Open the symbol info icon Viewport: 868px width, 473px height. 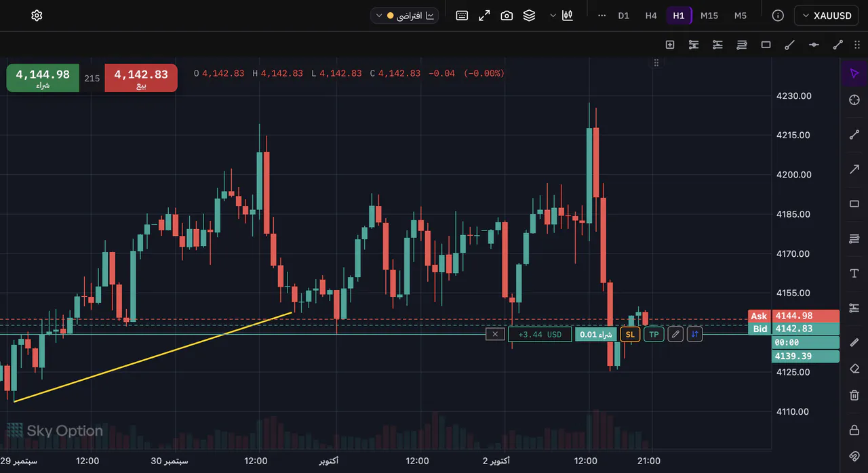[x=778, y=16]
